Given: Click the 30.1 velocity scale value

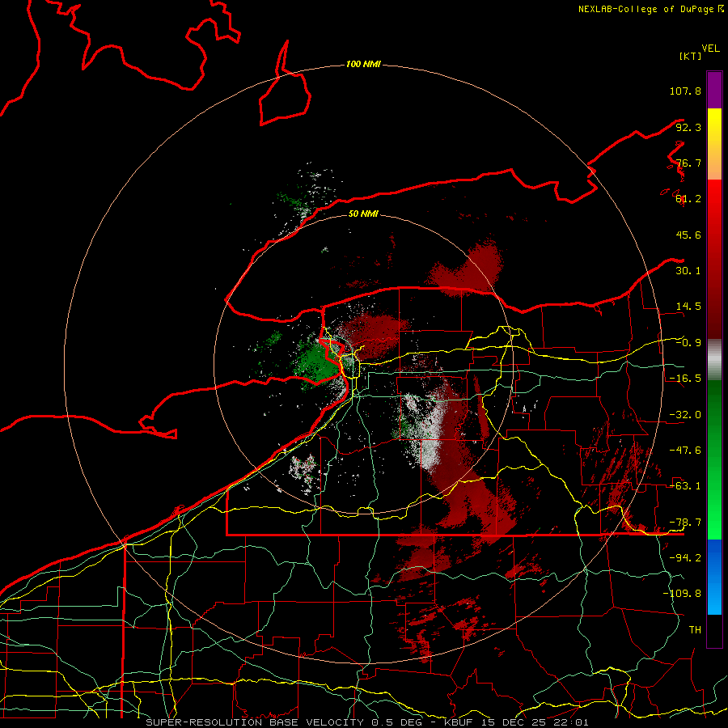Looking at the screenshot, I should (688, 271).
